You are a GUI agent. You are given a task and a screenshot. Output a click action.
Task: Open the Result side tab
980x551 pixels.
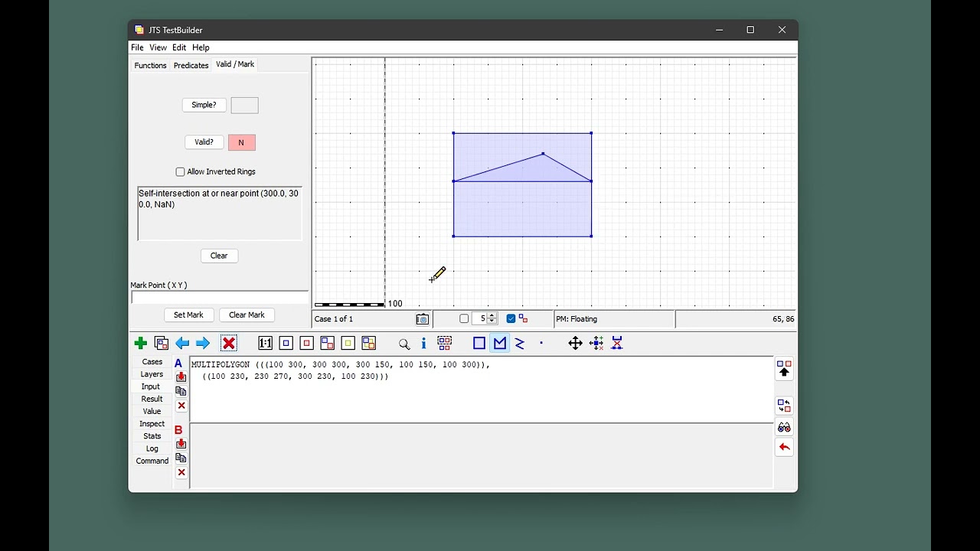[x=152, y=399]
